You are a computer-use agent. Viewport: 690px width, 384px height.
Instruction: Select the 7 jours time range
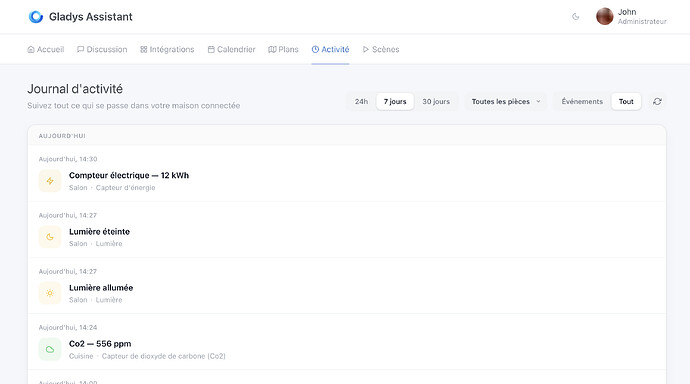pos(395,102)
